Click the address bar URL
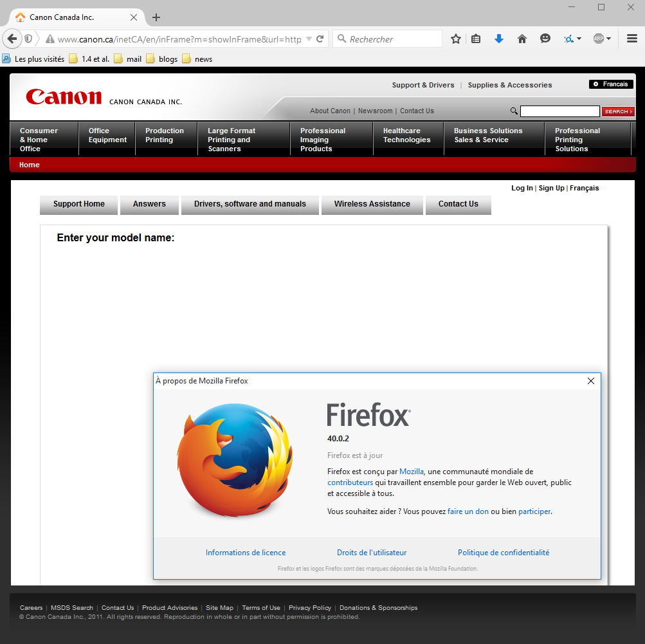This screenshot has height=644, width=645. (x=179, y=39)
